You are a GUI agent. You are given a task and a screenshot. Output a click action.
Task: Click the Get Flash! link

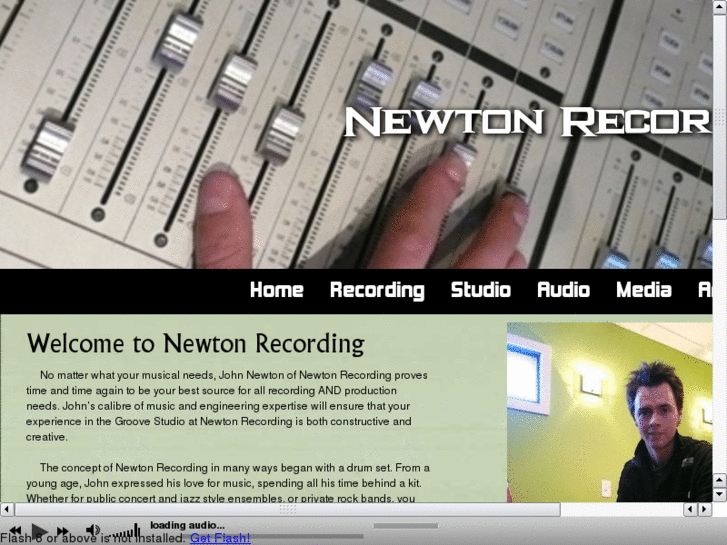point(220,538)
